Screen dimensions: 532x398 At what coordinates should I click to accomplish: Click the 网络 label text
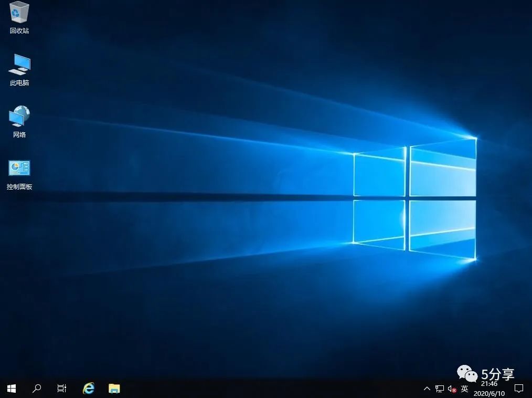click(x=19, y=135)
